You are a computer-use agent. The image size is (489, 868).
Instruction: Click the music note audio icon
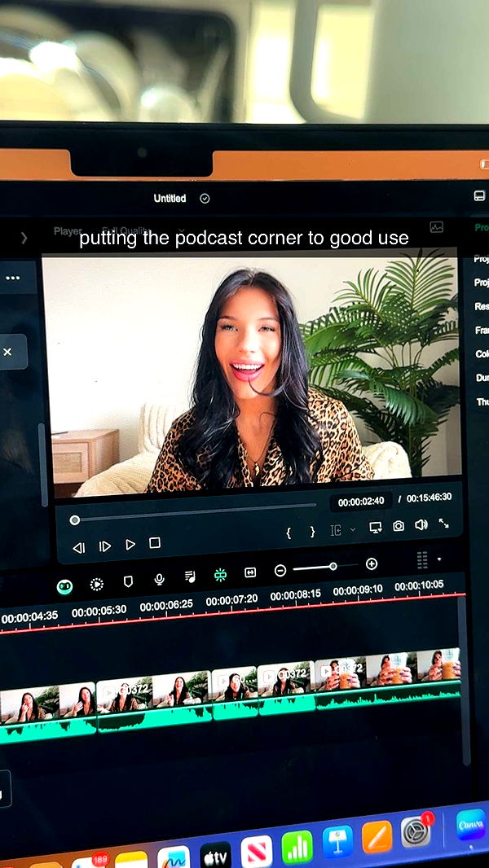(190, 576)
